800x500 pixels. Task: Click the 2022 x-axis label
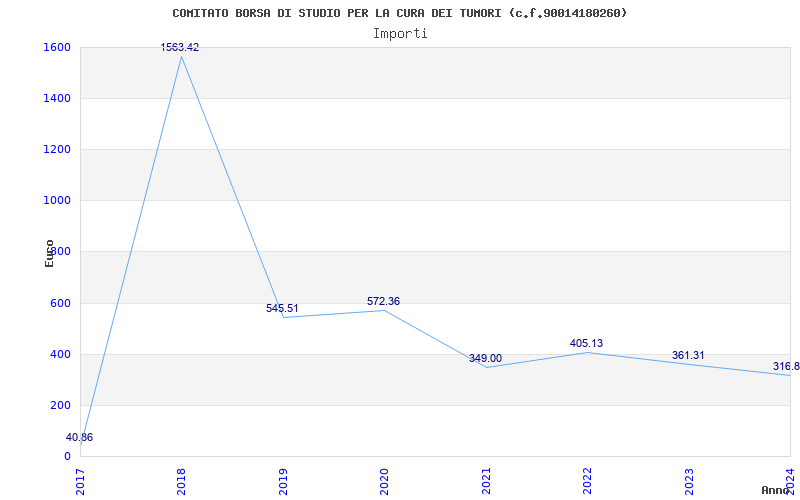(587, 481)
